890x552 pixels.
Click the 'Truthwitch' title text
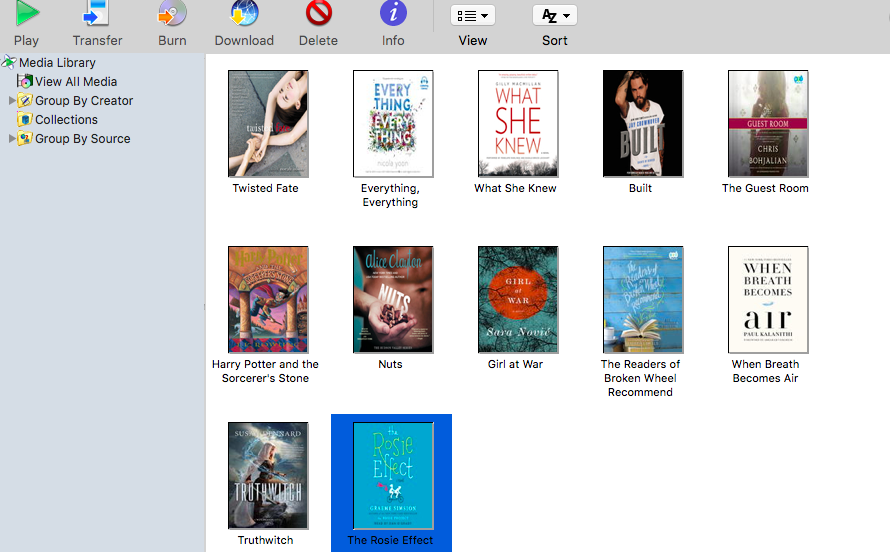(x=266, y=540)
